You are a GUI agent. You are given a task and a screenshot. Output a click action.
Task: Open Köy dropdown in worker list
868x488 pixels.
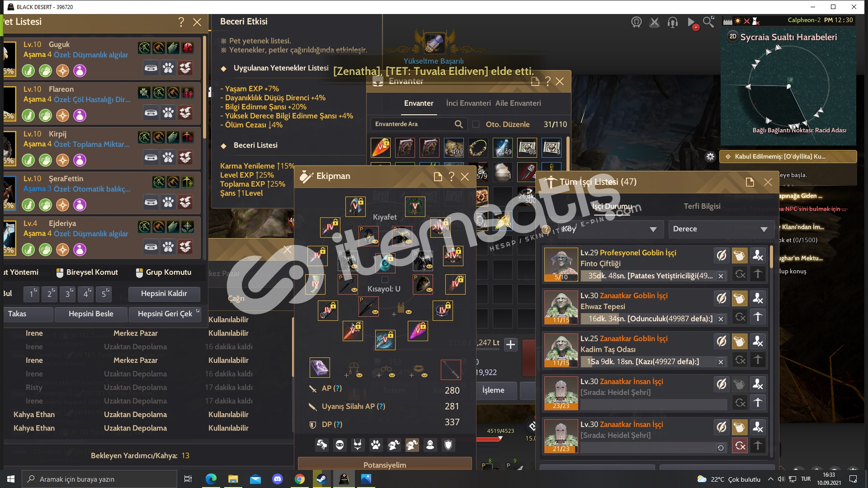pos(610,229)
